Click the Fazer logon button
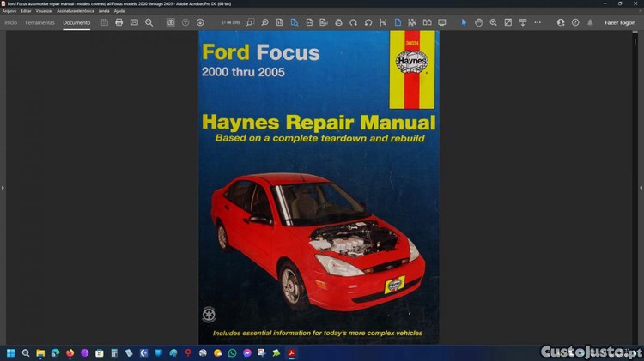The width and height of the screenshot is (644, 361). coord(620,22)
